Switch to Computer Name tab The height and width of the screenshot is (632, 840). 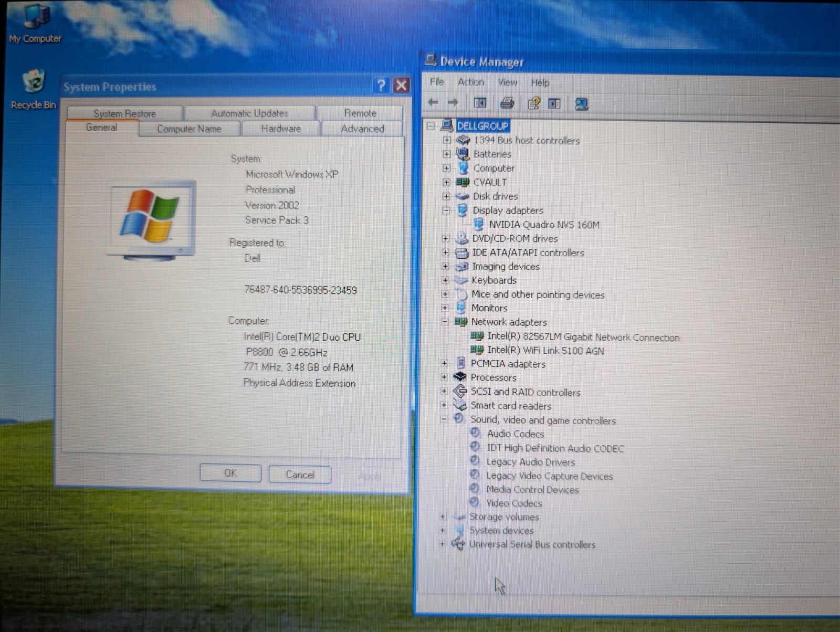click(x=190, y=129)
